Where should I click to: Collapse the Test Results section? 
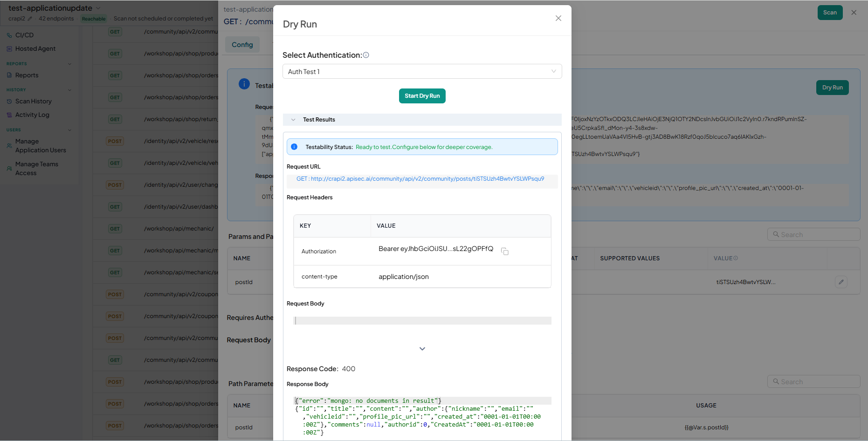(293, 120)
